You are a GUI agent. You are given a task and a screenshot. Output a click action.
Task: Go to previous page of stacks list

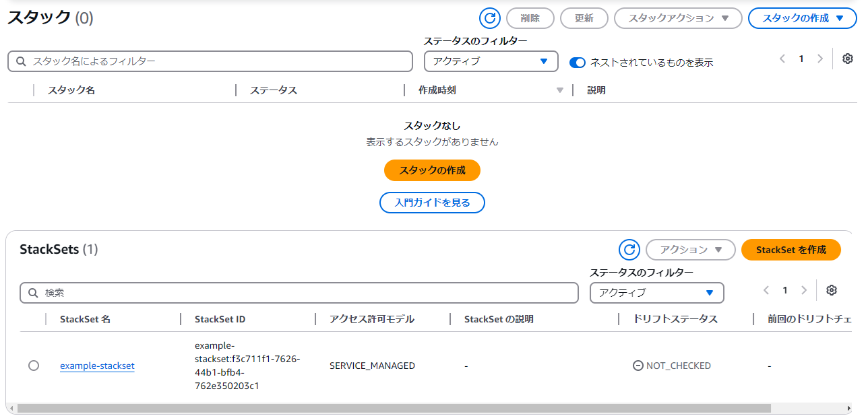tap(782, 59)
